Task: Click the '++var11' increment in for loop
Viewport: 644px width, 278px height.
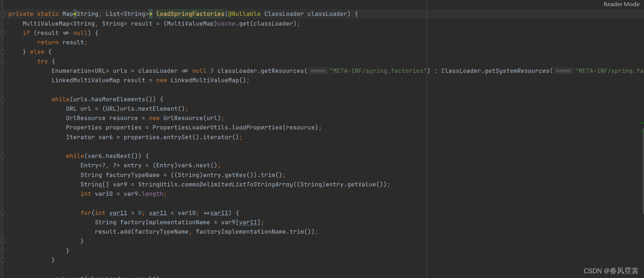Action: (216, 213)
